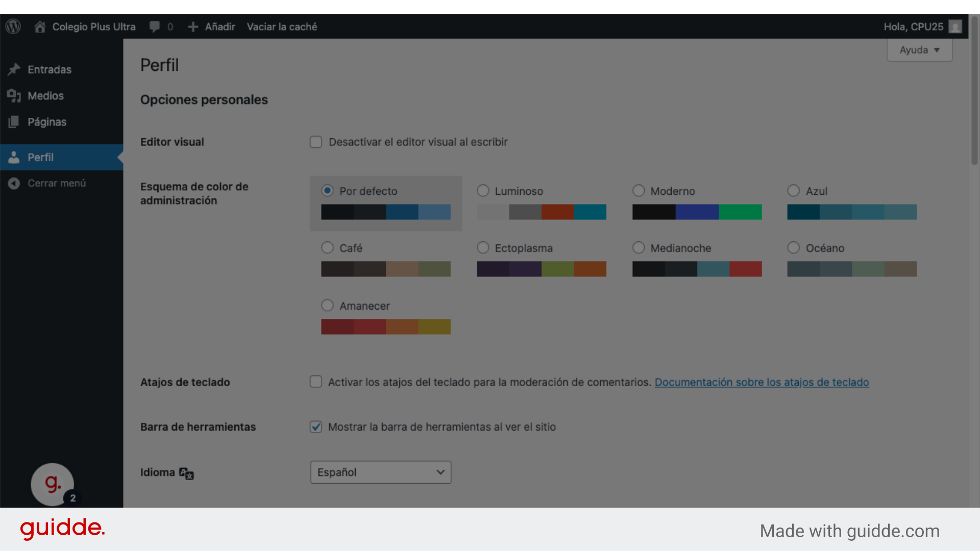980x551 pixels.
Task: Click the CPU25 user avatar
Action: 955,27
